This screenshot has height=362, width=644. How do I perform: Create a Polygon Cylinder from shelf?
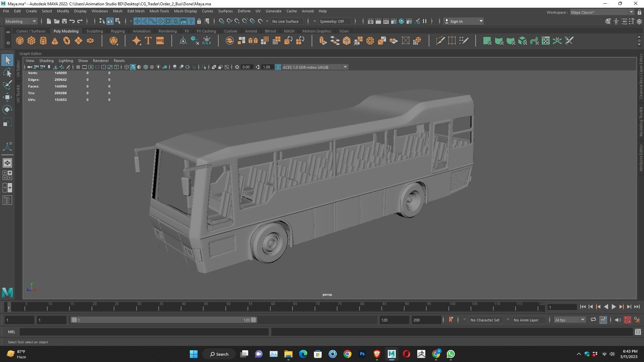tap(43, 41)
